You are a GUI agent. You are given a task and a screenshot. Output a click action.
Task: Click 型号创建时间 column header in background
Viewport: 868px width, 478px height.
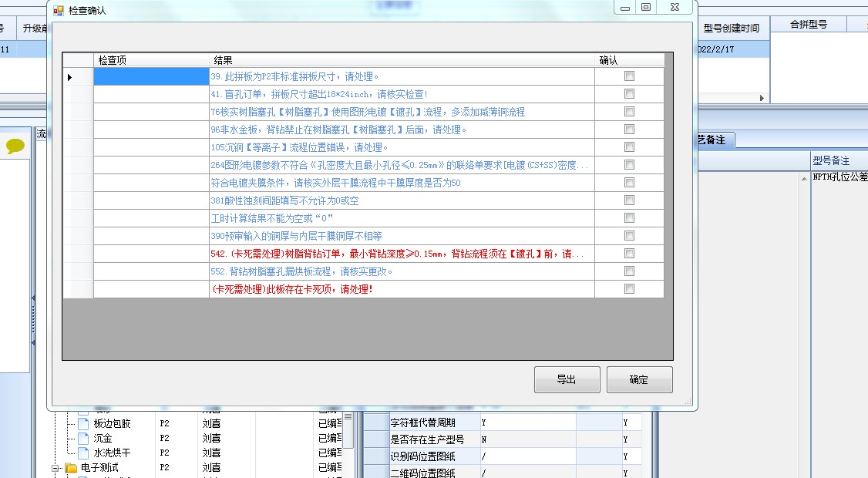tap(732, 29)
